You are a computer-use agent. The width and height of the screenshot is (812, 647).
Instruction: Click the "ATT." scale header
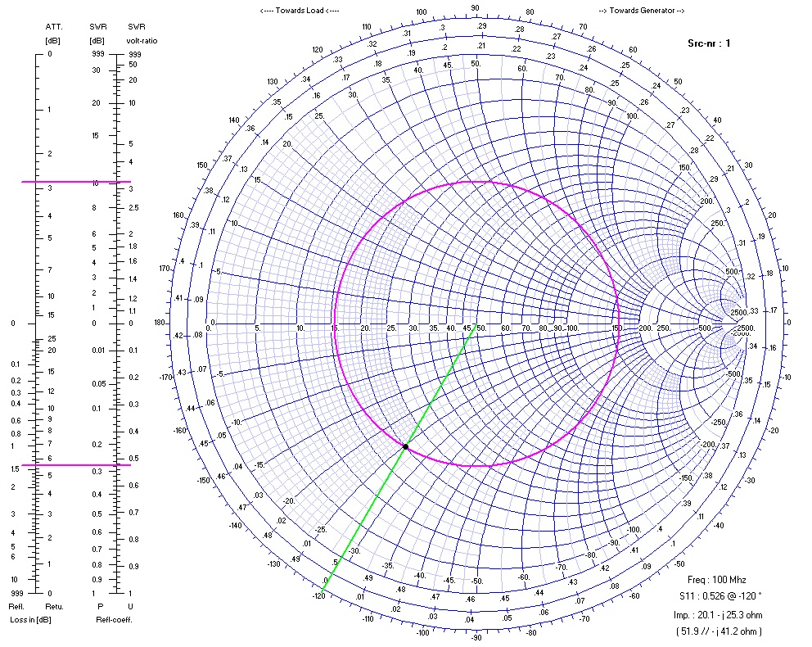pos(53,27)
